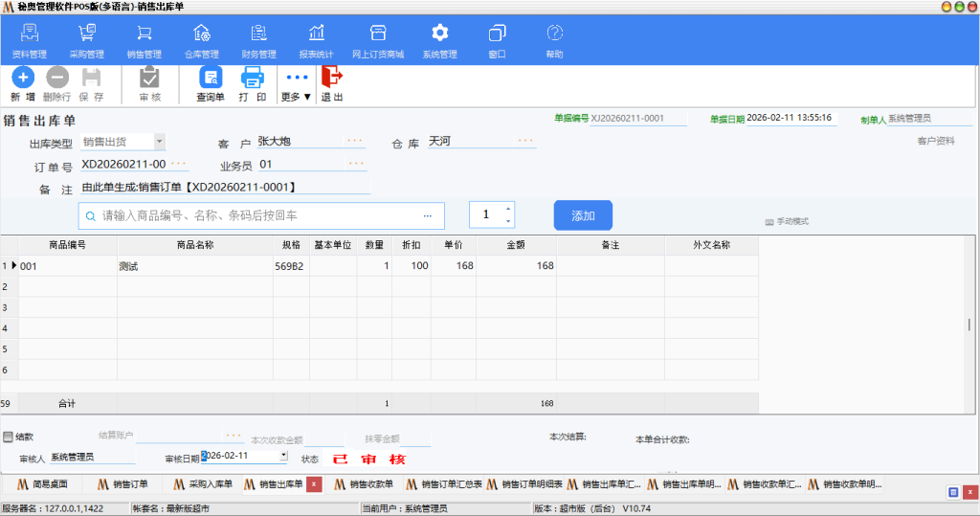This screenshot has width=980, height=516.
Task: Click the 客户资料 link
Action: click(x=935, y=141)
